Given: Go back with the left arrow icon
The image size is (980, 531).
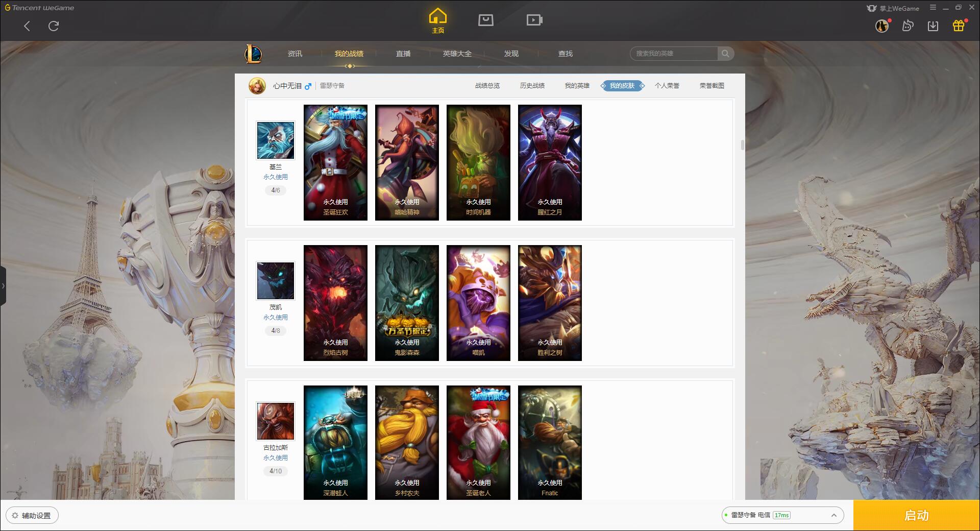Looking at the screenshot, I should point(27,26).
